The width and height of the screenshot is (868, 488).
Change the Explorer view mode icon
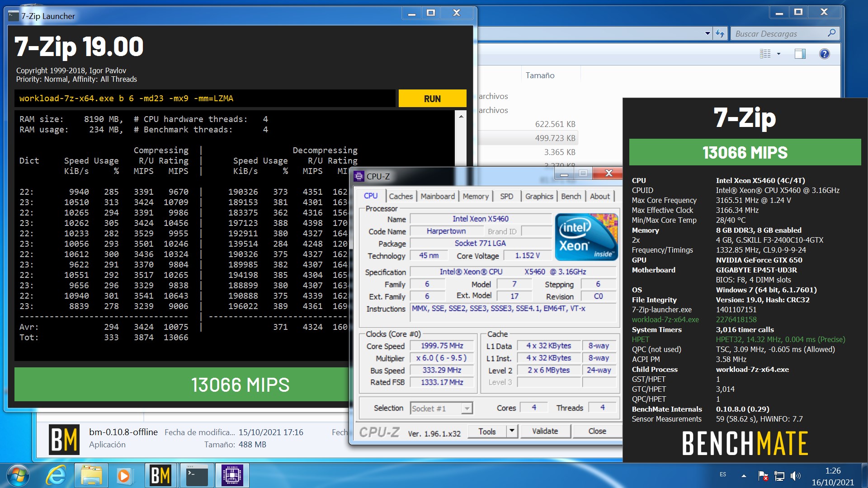click(x=765, y=54)
